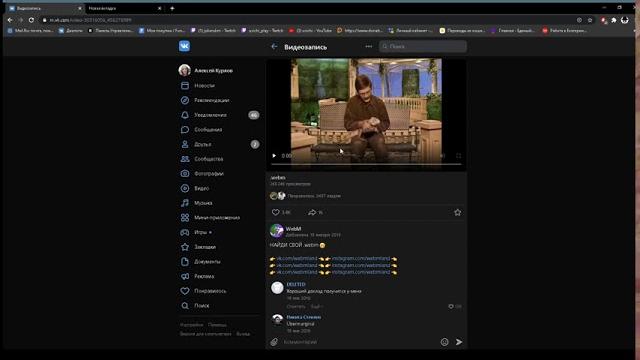Open the WebM author name link

(293, 229)
